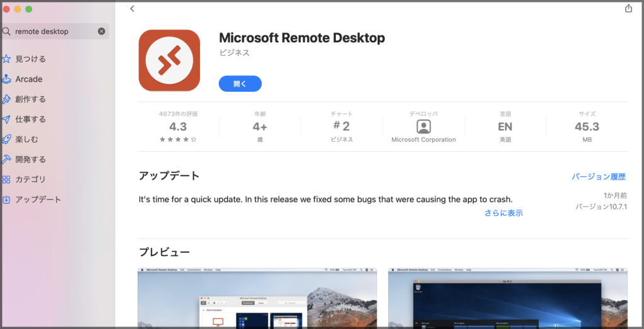644x329 pixels.
Task: Click the Arcade joystick icon
Action: coord(6,79)
